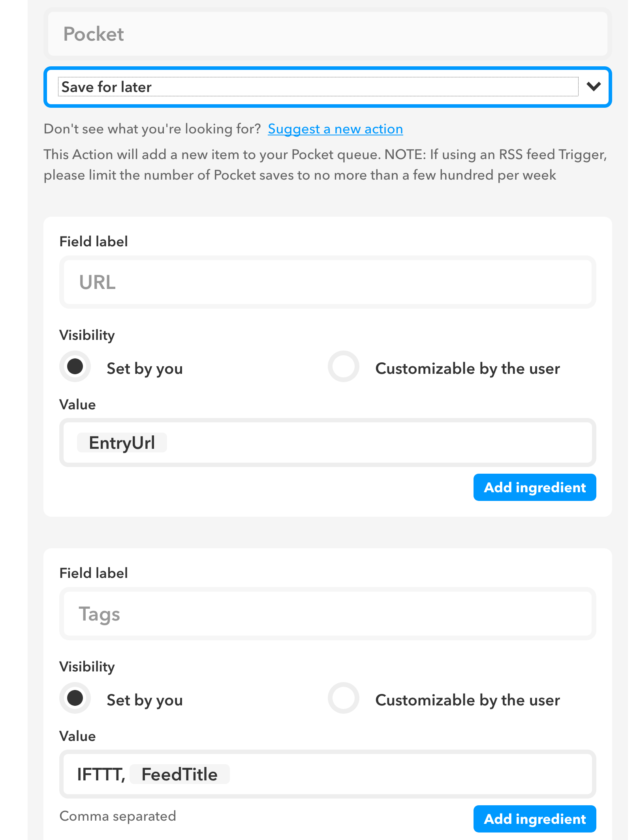Click the Pocket queue action description text
This screenshot has width=639, height=840.
[x=325, y=165]
